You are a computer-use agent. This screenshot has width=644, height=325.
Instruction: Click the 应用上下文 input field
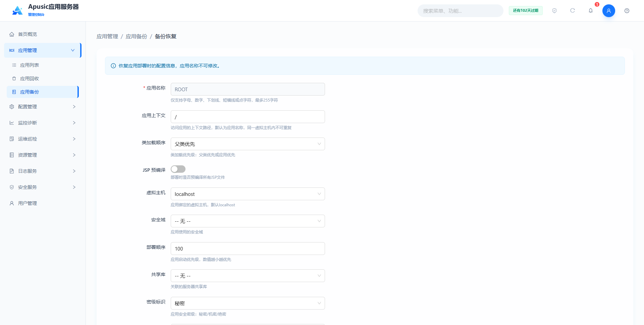248,117
